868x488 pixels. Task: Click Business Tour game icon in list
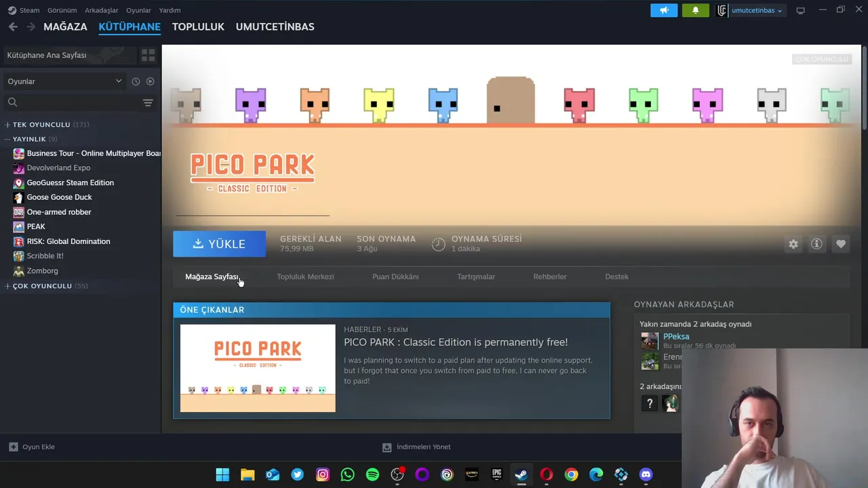coord(18,153)
